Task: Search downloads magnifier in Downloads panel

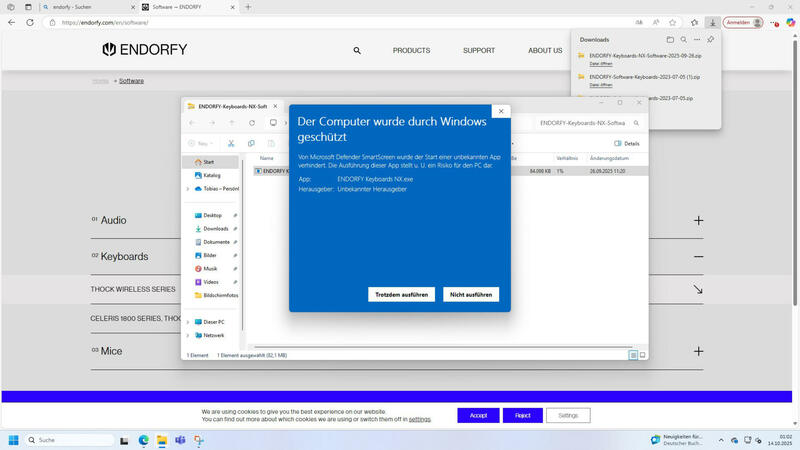Action: [x=684, y=39]
